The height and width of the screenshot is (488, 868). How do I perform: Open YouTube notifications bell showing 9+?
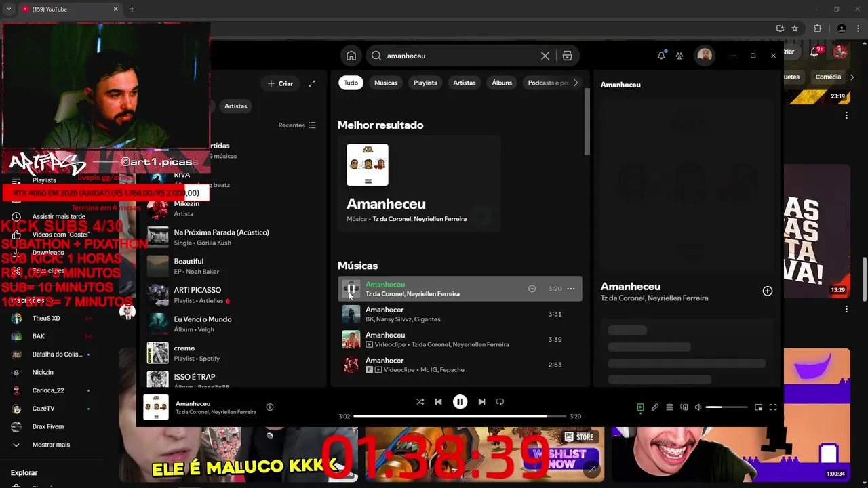[816, 52]
